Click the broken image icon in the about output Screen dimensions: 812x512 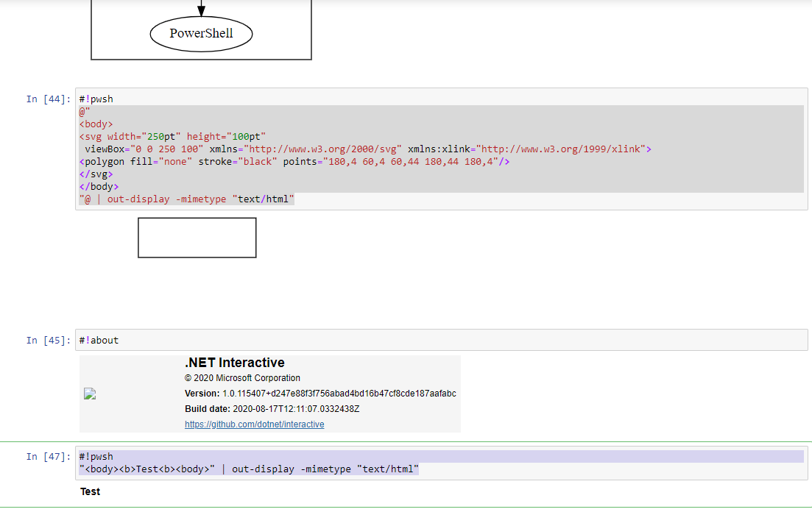90,393
